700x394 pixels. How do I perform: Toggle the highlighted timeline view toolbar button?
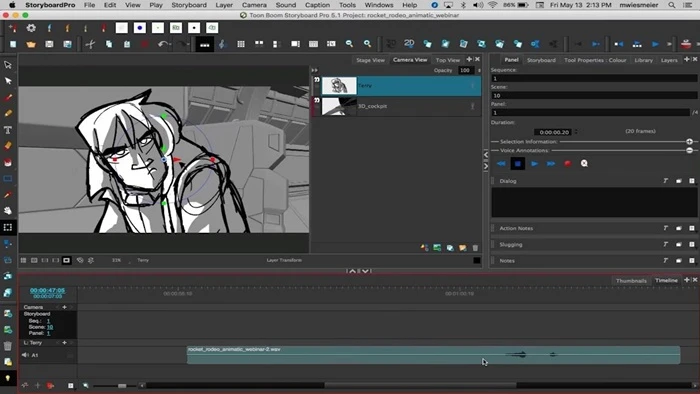(x=204, y=45)
